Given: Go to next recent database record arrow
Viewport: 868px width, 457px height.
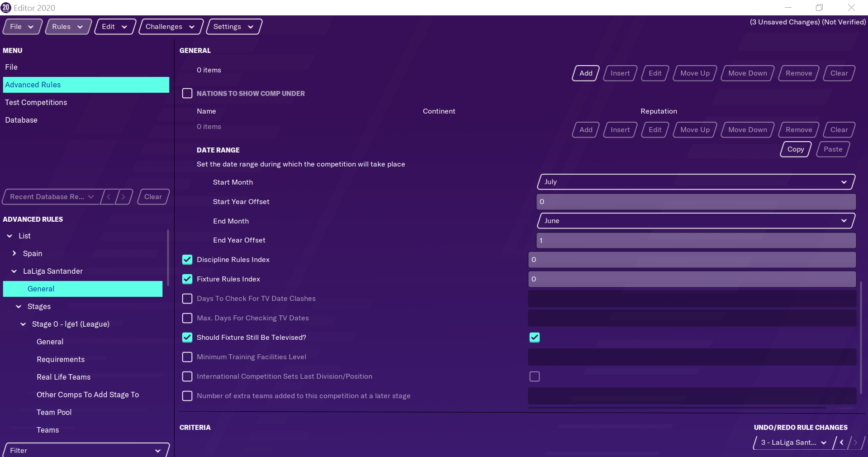Looking at the screenshot, I should tap(123, 197).
